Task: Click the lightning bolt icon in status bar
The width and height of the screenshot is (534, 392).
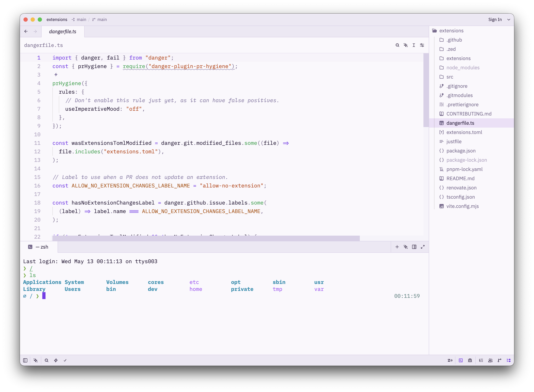Action: 56,360
